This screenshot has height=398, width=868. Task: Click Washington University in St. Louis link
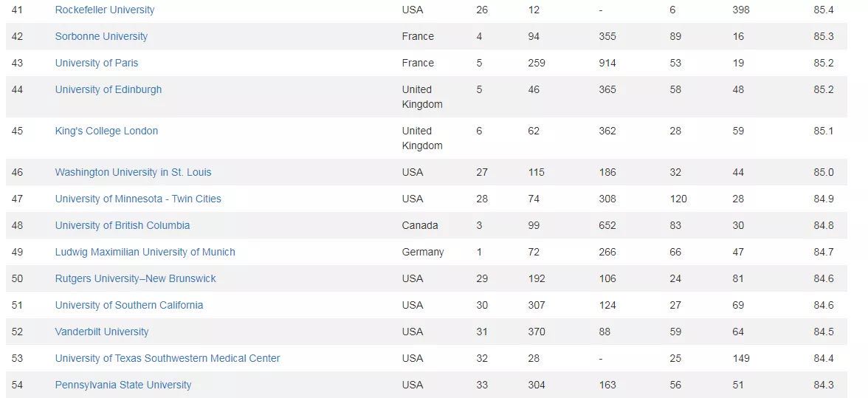click(133, 172)
